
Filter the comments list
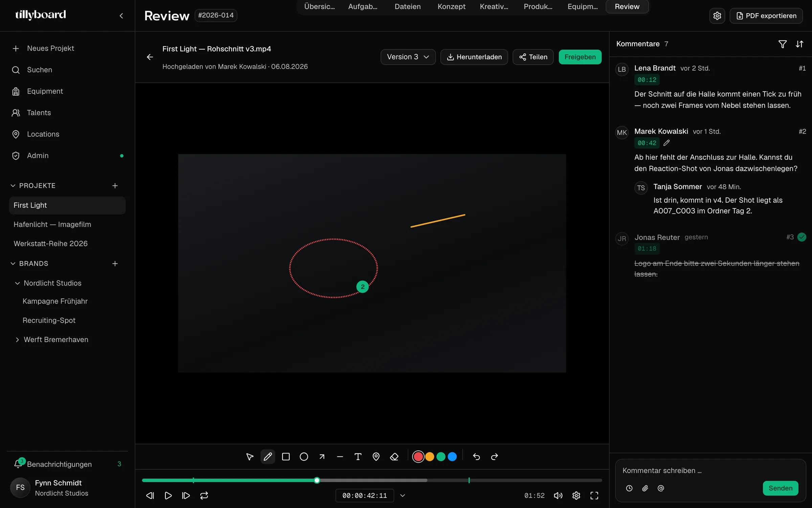click(782, 44)
